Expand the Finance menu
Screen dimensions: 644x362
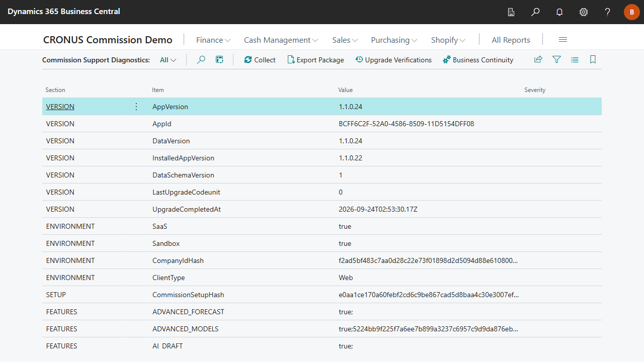click(x=213, y=40)
